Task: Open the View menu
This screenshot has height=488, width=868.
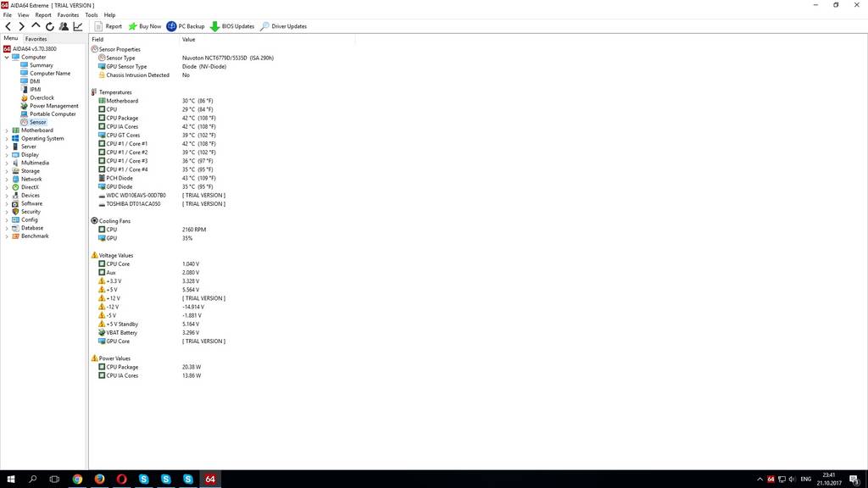Action: click(23, 15)
